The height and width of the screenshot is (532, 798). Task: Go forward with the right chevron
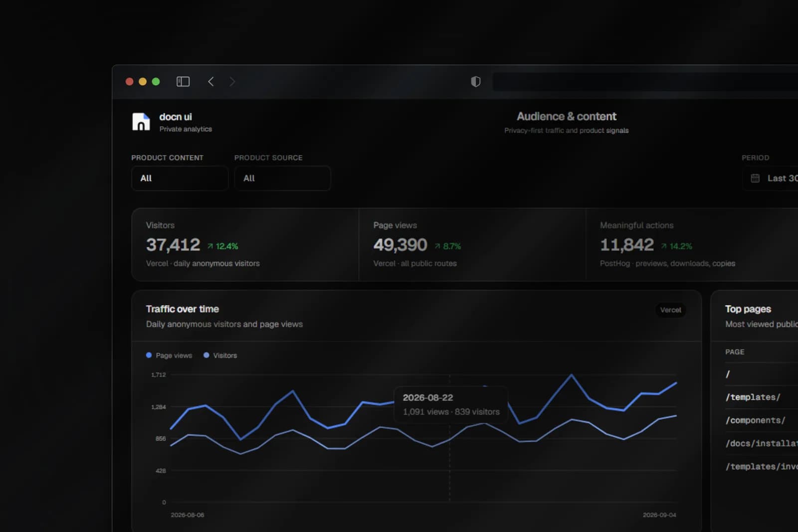click(x=232, y=81)
